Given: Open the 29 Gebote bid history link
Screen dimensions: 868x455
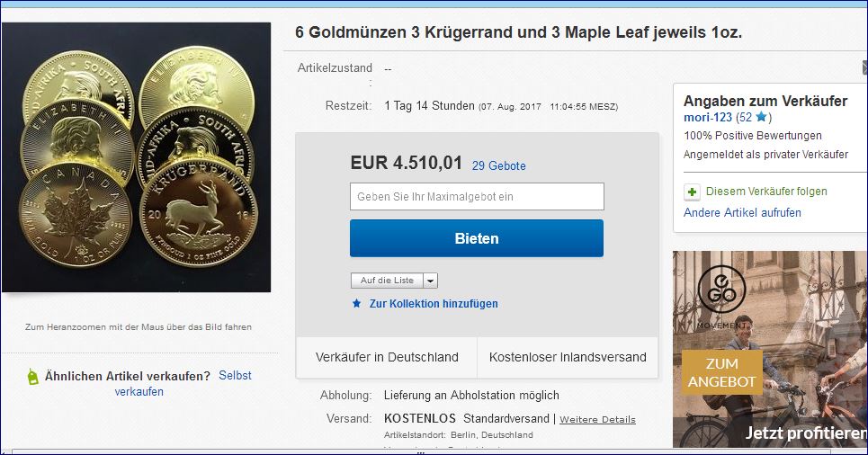Looking at the screenshot, I should pyautogui.click(x=499, y=165).
